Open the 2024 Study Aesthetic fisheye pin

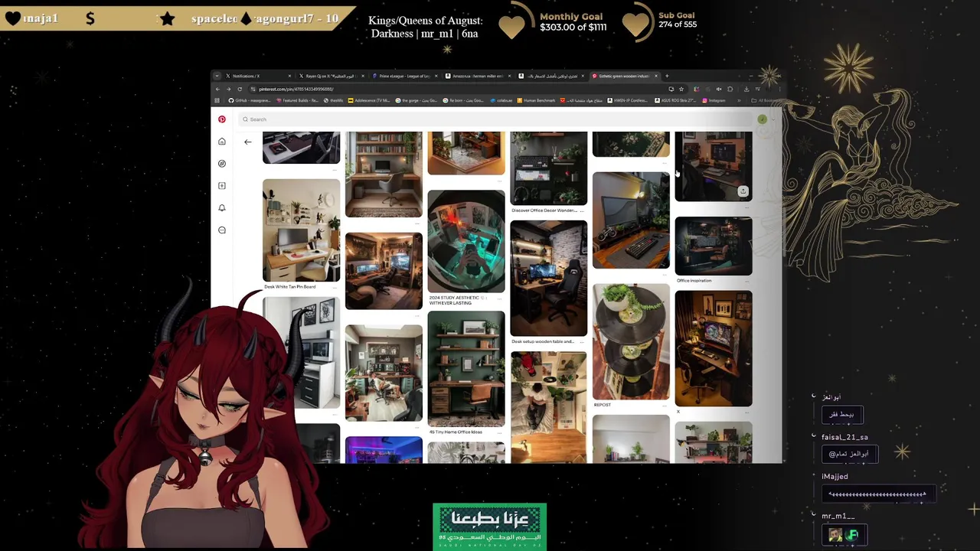coord(466,241)
